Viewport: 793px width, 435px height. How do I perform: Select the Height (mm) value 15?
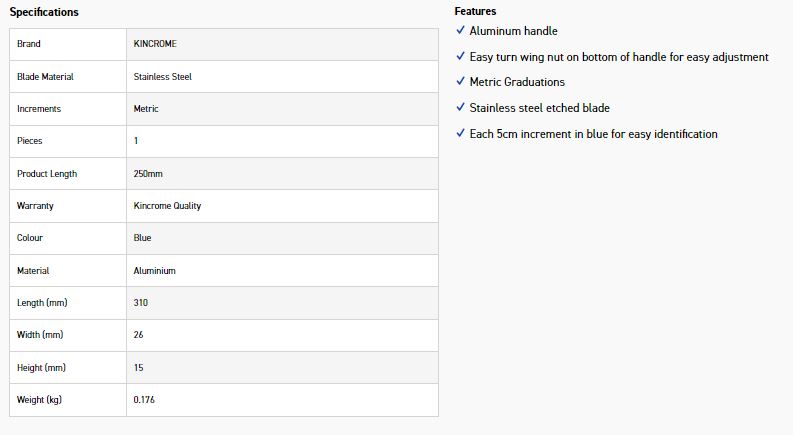point(138,368)
